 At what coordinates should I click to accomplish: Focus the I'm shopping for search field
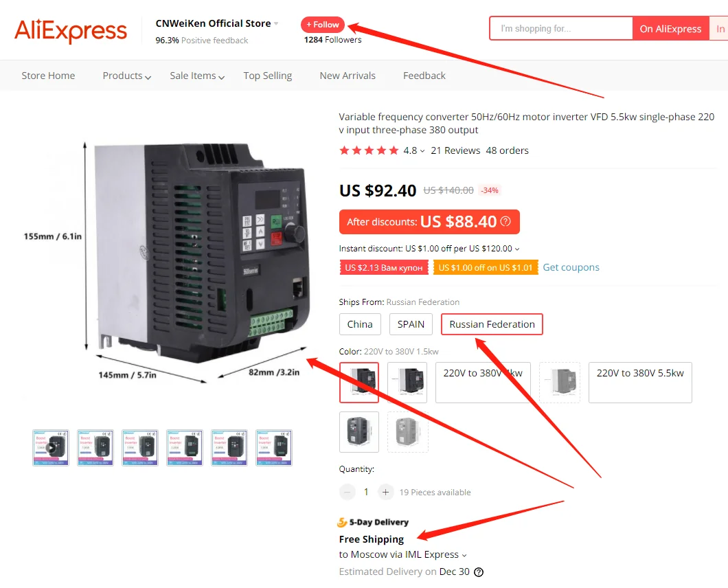click(x=561, y=28)
